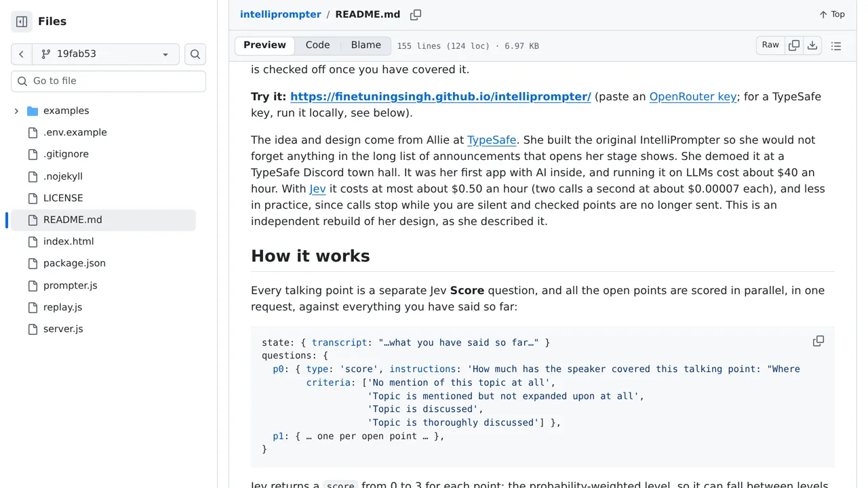Screen dimensions: 868x488
Task: Open the 19fab53 branch dropdown
Action: pyautogui.click(x=106, y=54)
